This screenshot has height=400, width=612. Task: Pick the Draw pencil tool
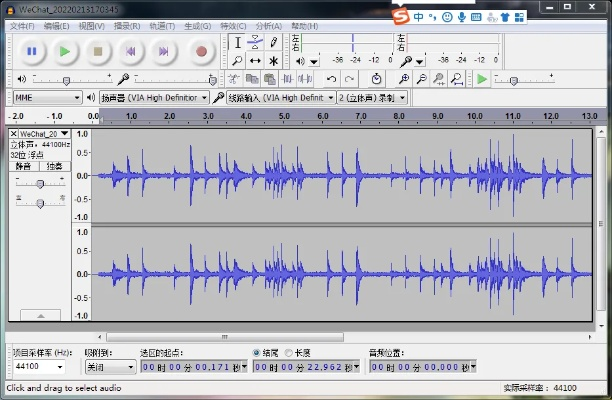click(x=273, y=42)
